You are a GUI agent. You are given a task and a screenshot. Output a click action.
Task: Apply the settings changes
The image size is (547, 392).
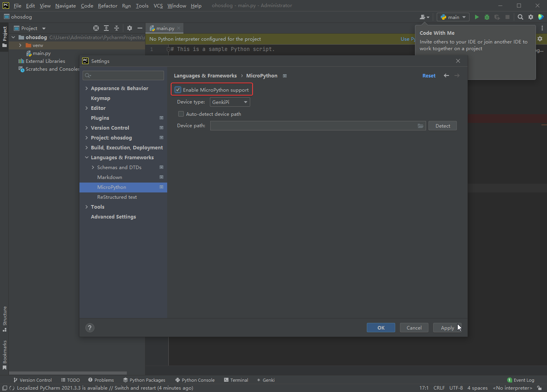[447, 328]
